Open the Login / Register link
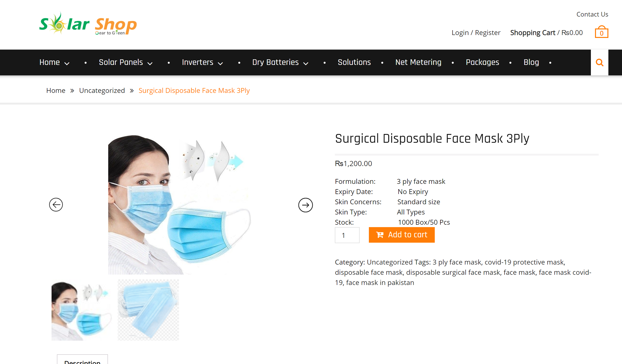The width and height of the screenshot is (622, 364). (476, 33)
